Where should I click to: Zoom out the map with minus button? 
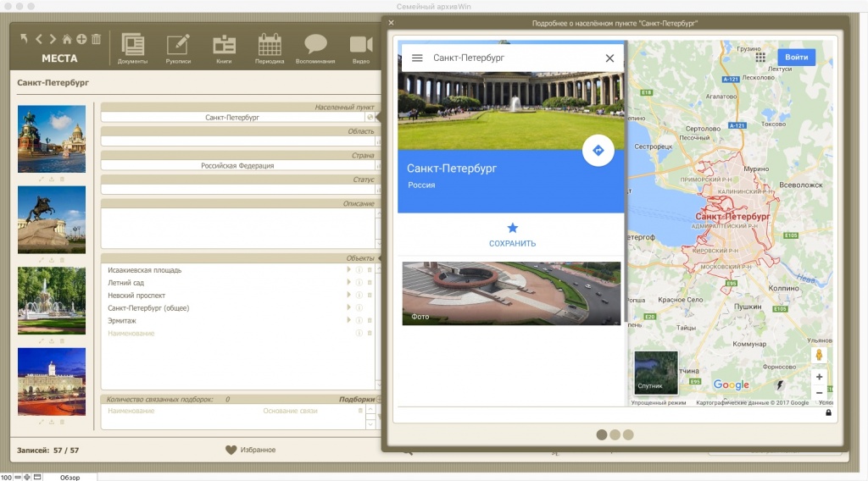tap(819, 393)
